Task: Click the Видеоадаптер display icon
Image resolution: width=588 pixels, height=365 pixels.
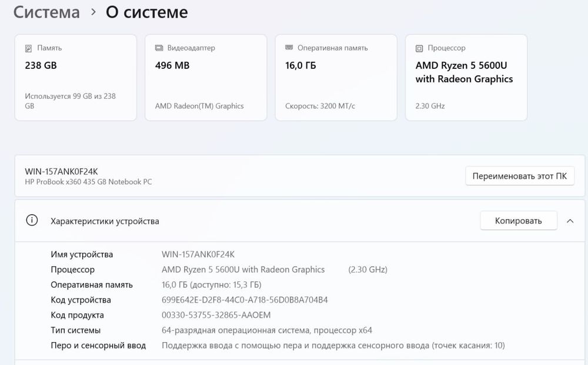Action: pos(159,48)
